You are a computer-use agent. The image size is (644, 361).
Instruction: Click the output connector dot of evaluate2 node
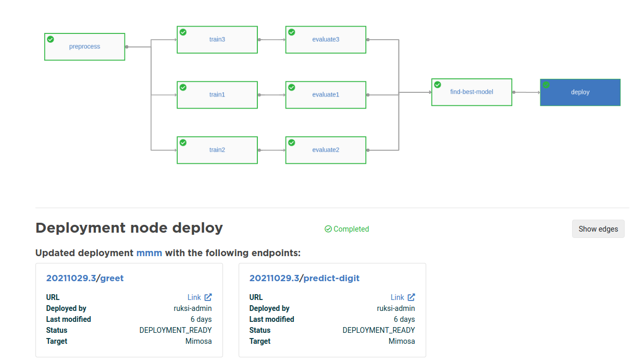pos(368,150)
